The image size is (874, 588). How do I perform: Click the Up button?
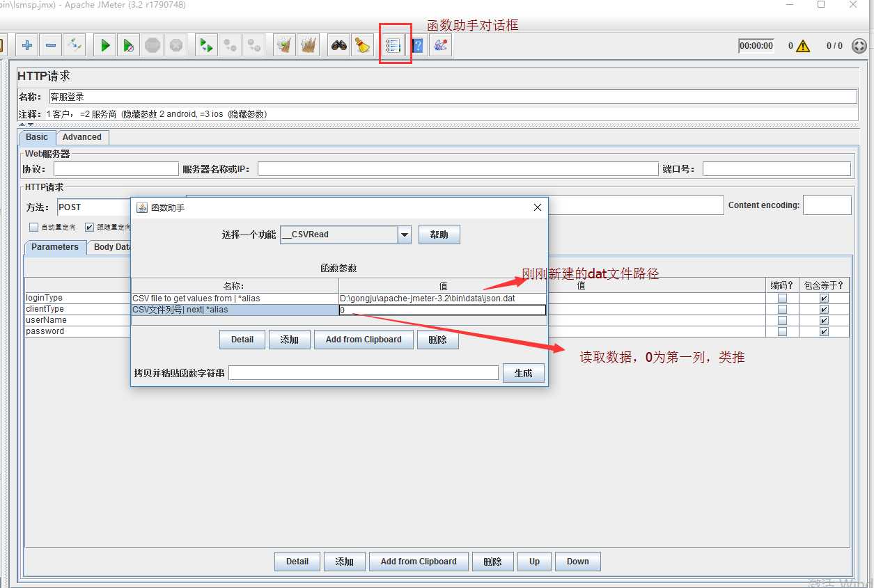(x=534, y=562)
